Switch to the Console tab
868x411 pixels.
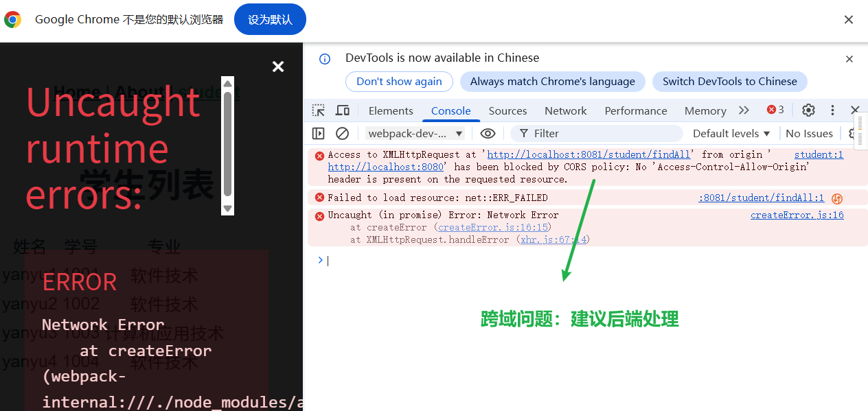tap(451, 110)
